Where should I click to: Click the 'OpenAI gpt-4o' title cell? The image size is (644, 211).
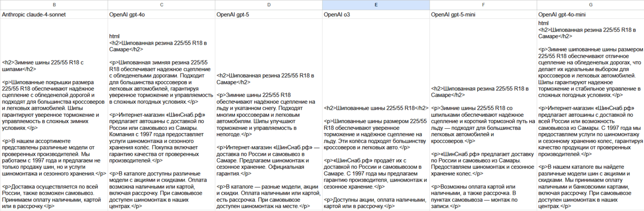click(x=161, y=15)
